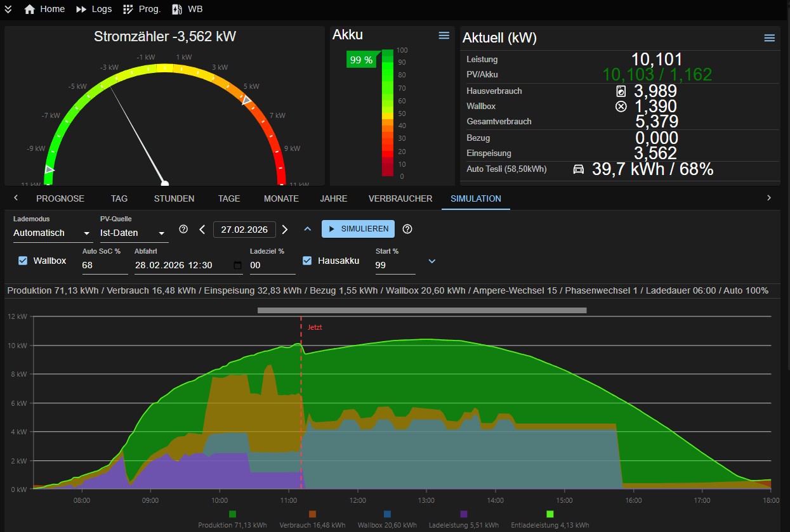Open the PV-Quelle Ist-Daten dropdown

coord(134,233)
